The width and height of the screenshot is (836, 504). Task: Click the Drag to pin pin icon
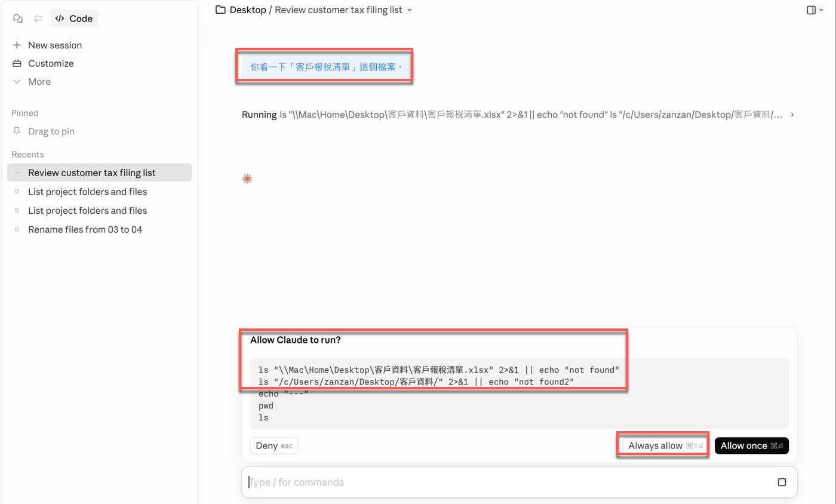[17, 131]
